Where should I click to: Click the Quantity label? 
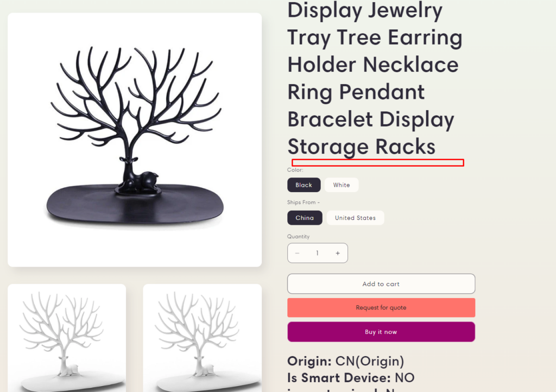(x=298, y=236)
